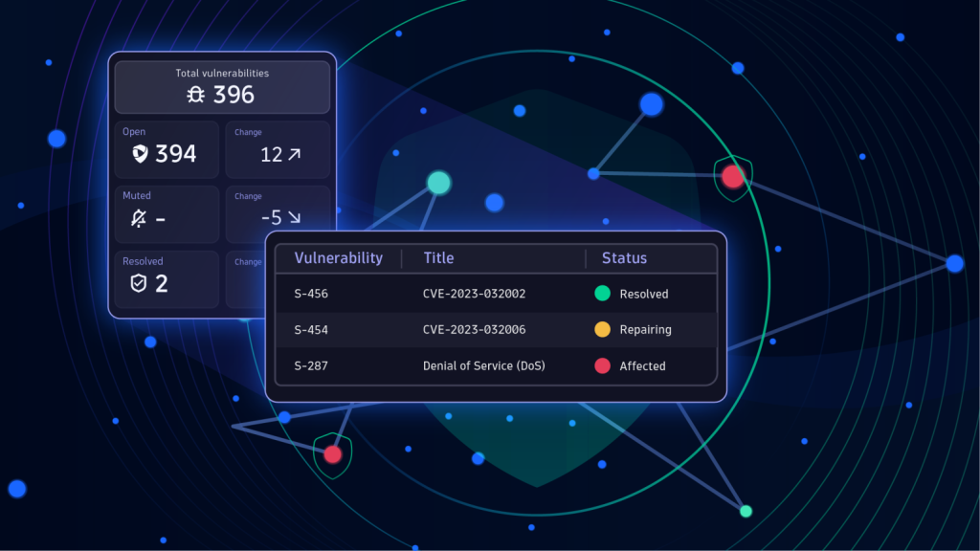Toggle the green Resolved status indicator for S-456

[x=601, y=294]
